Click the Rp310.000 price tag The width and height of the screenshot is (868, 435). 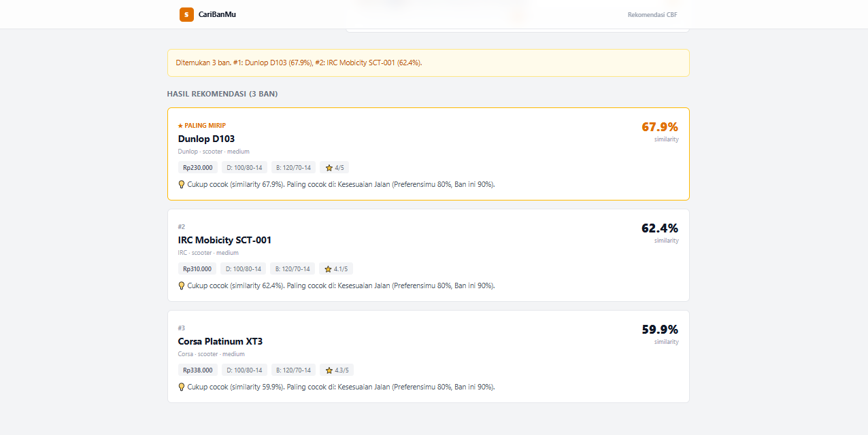197,269
